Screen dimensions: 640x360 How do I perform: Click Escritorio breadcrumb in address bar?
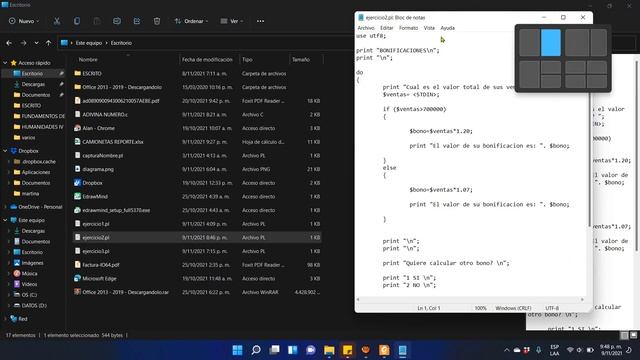pyautogui.click(x=121, y=43)
